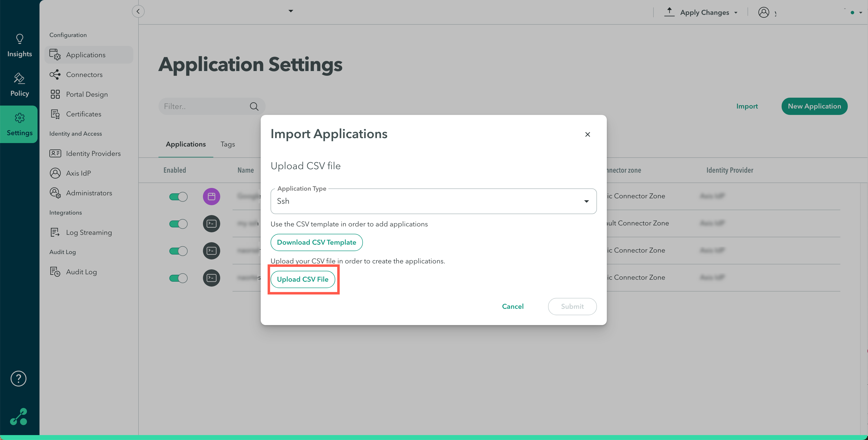Toggle enabled switch for Default Connector Zone row
The width and height of the screenshot is (868, 440).
[x=178, y=224]
